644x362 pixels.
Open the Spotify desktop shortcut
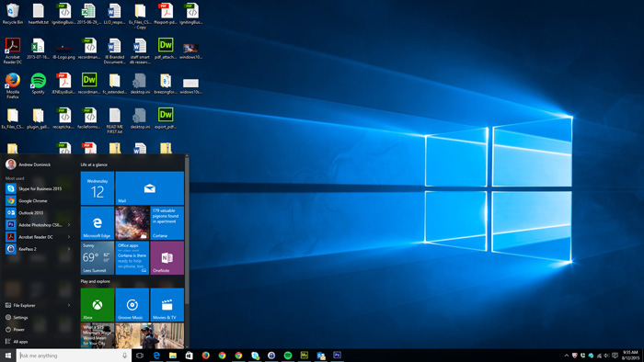pyautogui.click(x=39, y=84)
